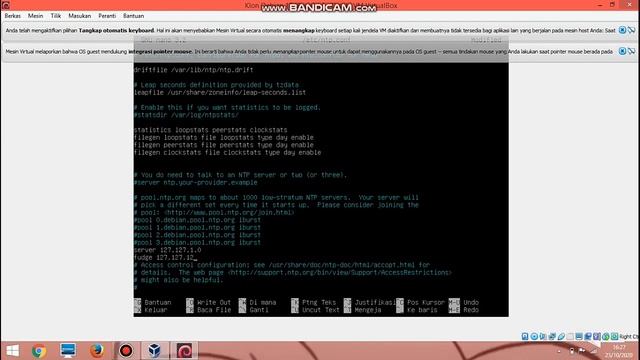Image resolution: width=640 pixels, height=360 pixels.
Task: Open the Windows Start menu
Action: [12, 351]
